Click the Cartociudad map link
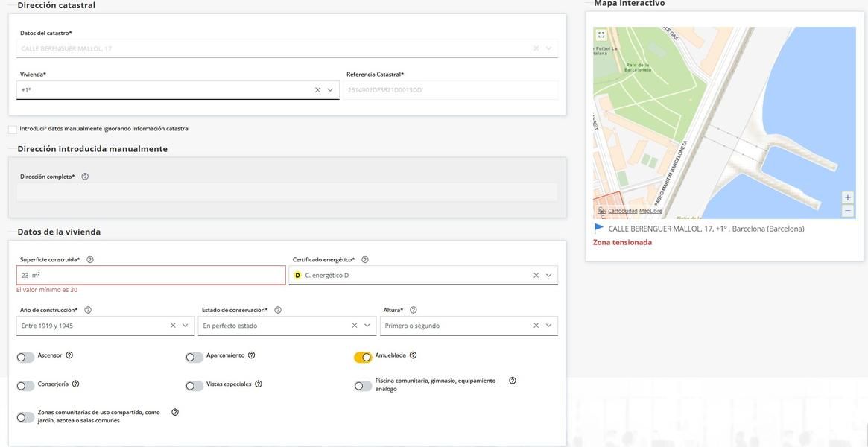 click(622, 211)
